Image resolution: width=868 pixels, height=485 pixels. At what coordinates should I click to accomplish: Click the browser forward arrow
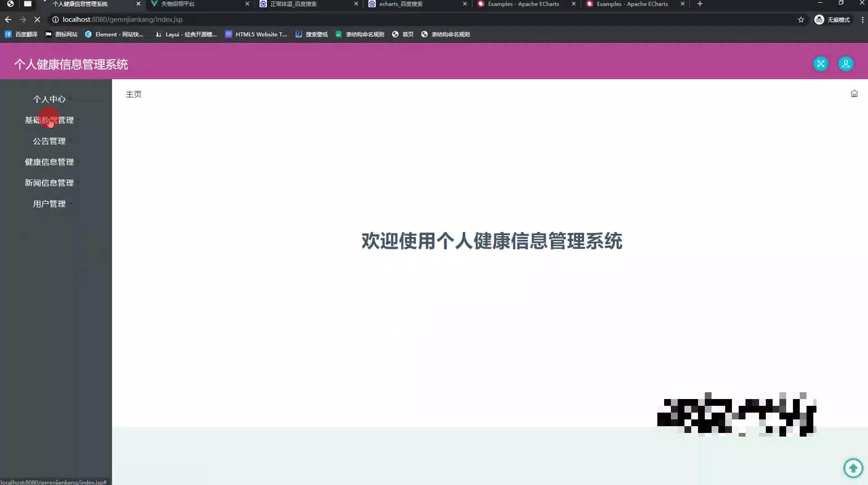23,19
